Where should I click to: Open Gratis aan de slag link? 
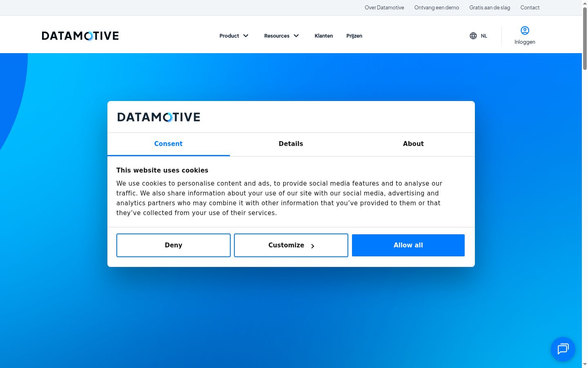(490, 8)
